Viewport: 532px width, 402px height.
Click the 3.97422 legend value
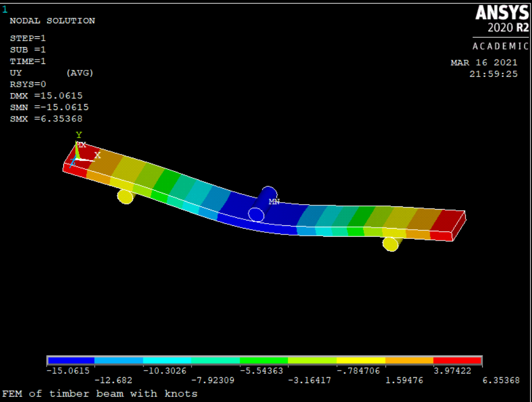point(452,371)
